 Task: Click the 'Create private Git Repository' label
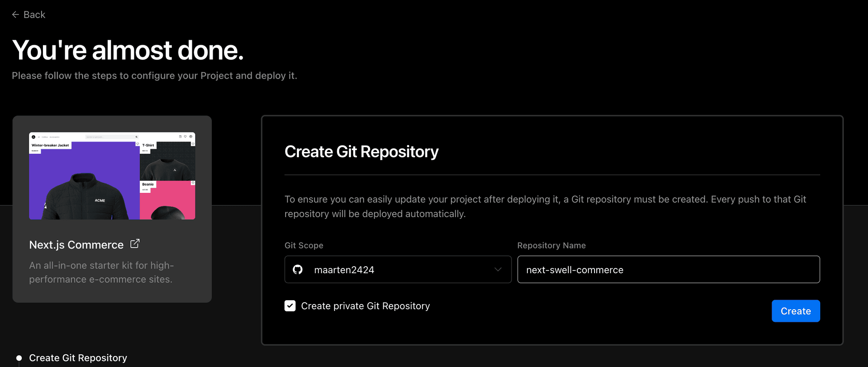[365, 306]
